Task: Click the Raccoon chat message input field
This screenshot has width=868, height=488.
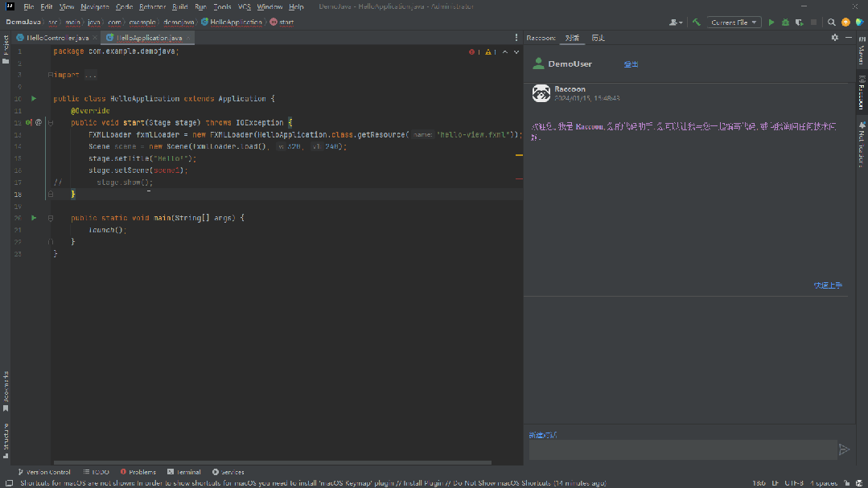Action: pos(684,449)
